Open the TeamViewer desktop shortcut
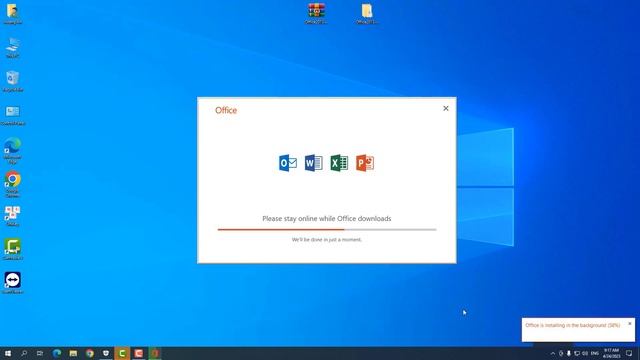 point(13,283)
